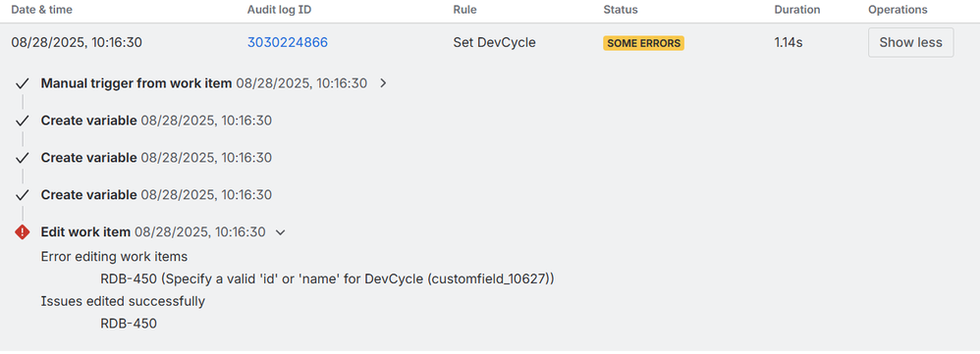Click RDB-450 under Issues edited successfully
The height and width of the screenshot is (354, 980).
click(129, 324)
